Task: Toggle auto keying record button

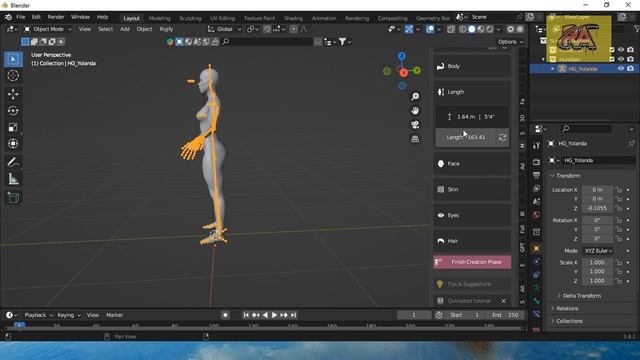Action: click(x=225, y=315)
